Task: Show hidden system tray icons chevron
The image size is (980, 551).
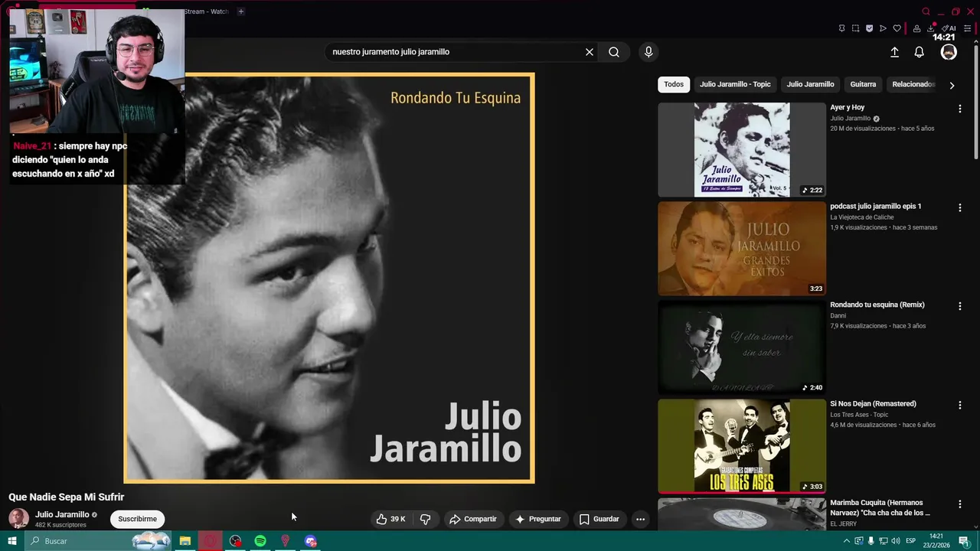Action: [x=847, y=541]
